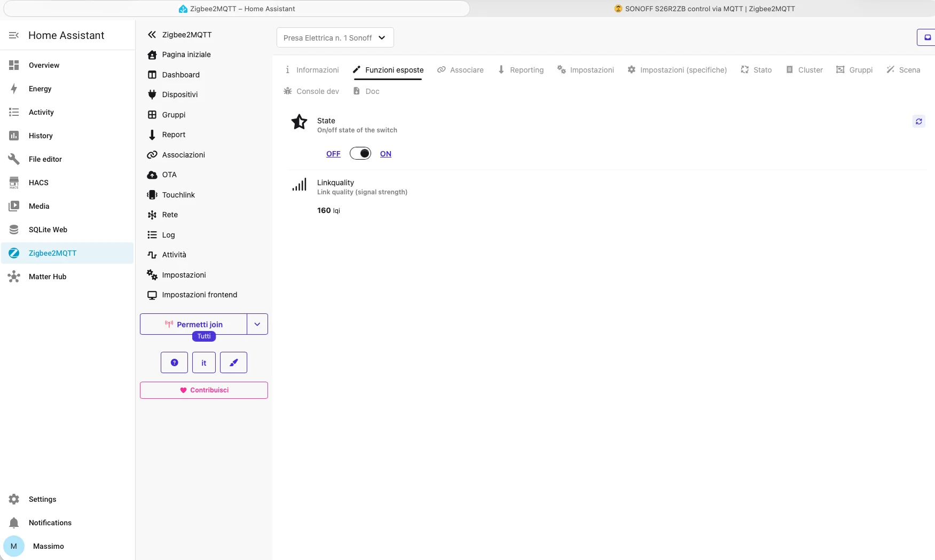Open the Impostazioni frontend menu item
This screenshot has width=935, height=560.
(199, 295)
